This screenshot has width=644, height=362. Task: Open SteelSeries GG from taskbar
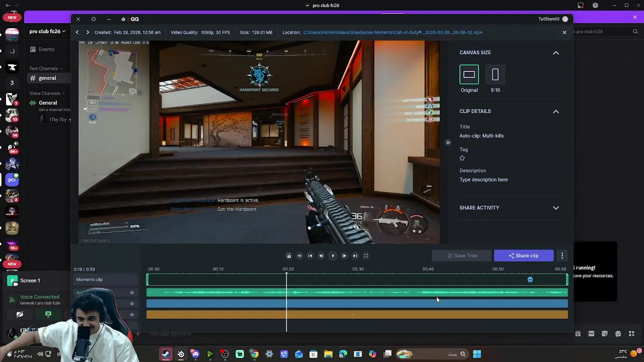pos(181,354)
